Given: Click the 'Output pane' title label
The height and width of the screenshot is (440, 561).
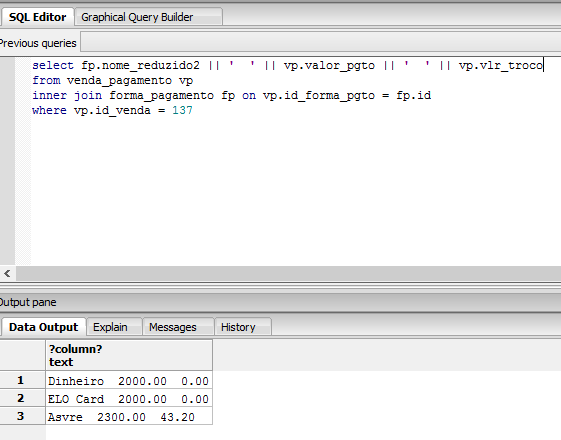Looking at the screenshot, I should coord(28,302).
